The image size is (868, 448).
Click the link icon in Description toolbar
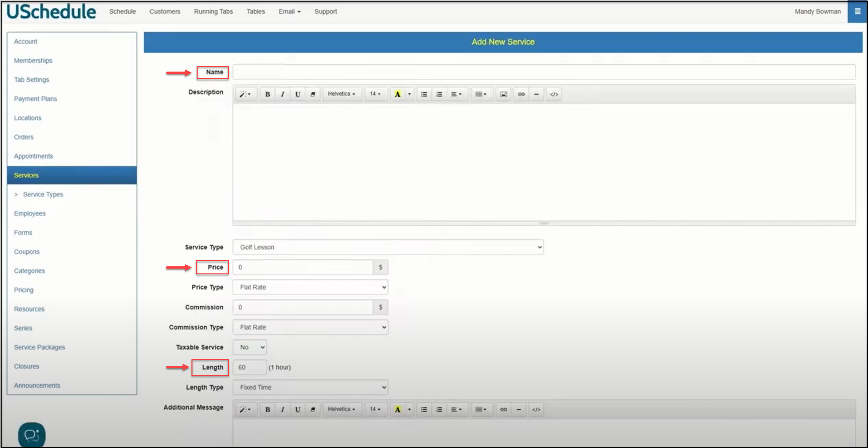pyautogui.click(x=521, y=94)
